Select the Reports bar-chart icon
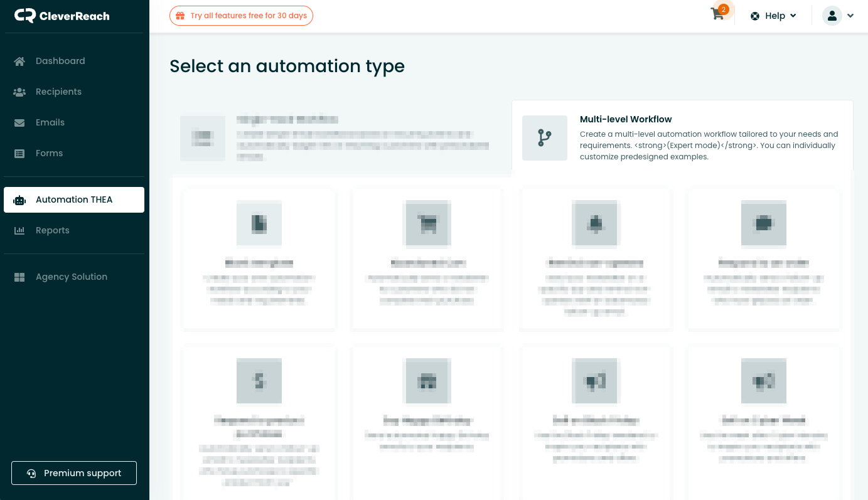This screenshot has width=868, height=500. point(19,230)
